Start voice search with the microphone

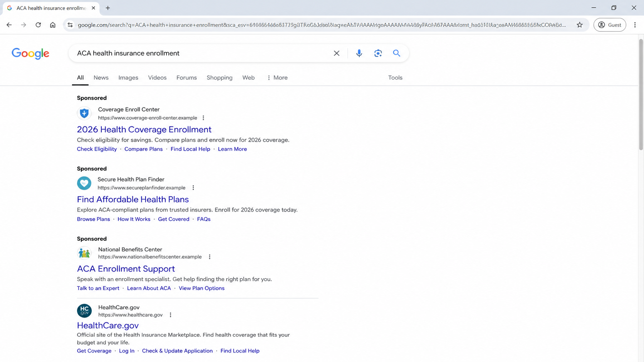click(x=359, y=53)
